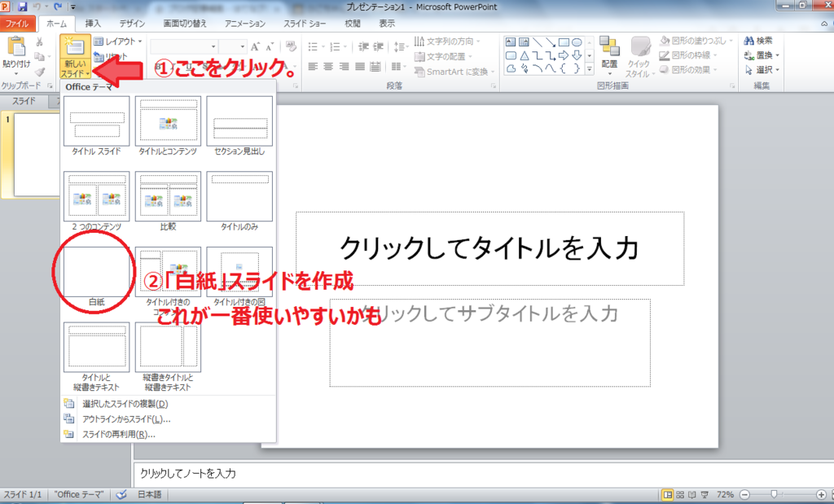834x504 pixels.
Task: Toggle center text alignment
Action: 328,67
